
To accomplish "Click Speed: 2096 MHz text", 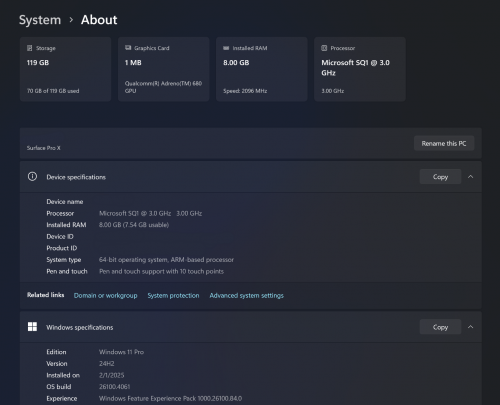I will pyautogui.click(x=245, y=91).
